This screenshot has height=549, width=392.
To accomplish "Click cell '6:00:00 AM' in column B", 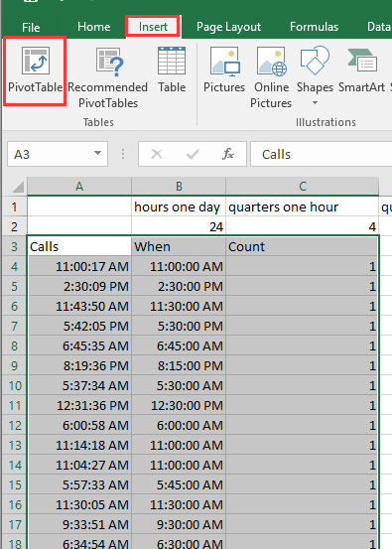I will tap(179, 425).
